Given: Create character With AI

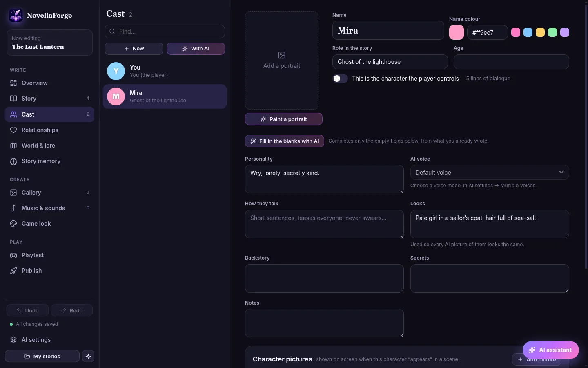Looking at the screenshot, I should [x=196, y=49].
